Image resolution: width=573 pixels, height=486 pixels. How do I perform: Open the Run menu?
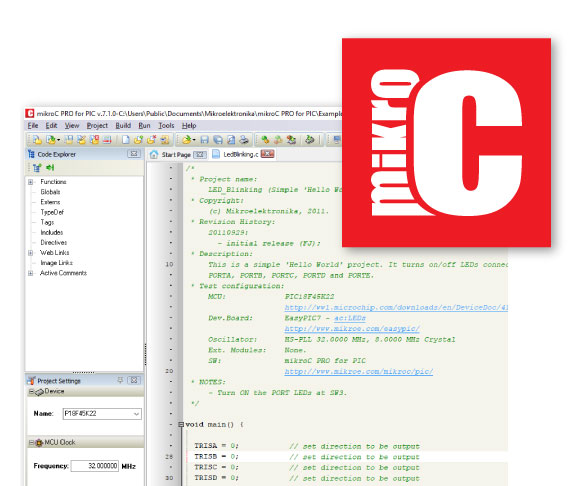tap(144, 126)
